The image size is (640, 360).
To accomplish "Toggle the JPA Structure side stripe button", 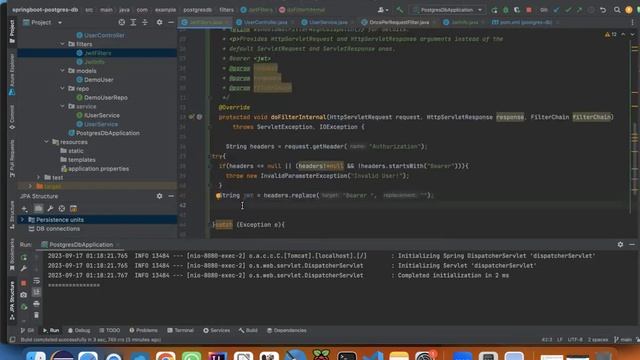I will [x=12, y=301].
